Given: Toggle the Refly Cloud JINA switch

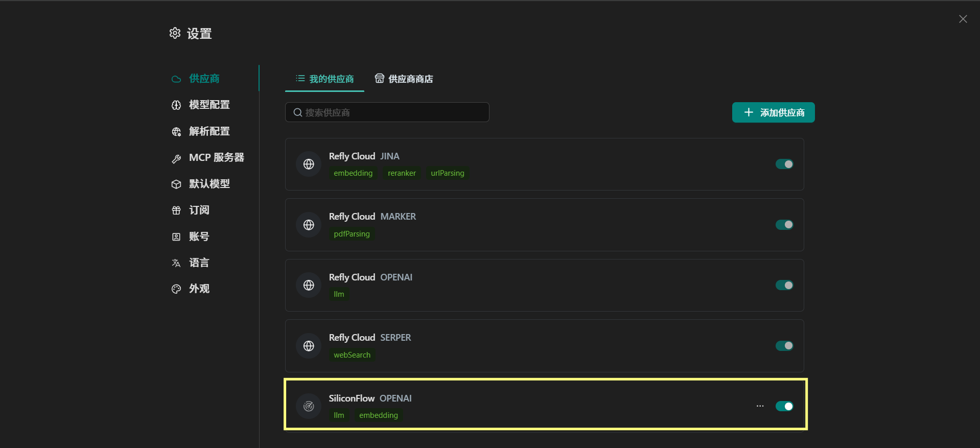Looking at the screenshot, I should (784, 164).
